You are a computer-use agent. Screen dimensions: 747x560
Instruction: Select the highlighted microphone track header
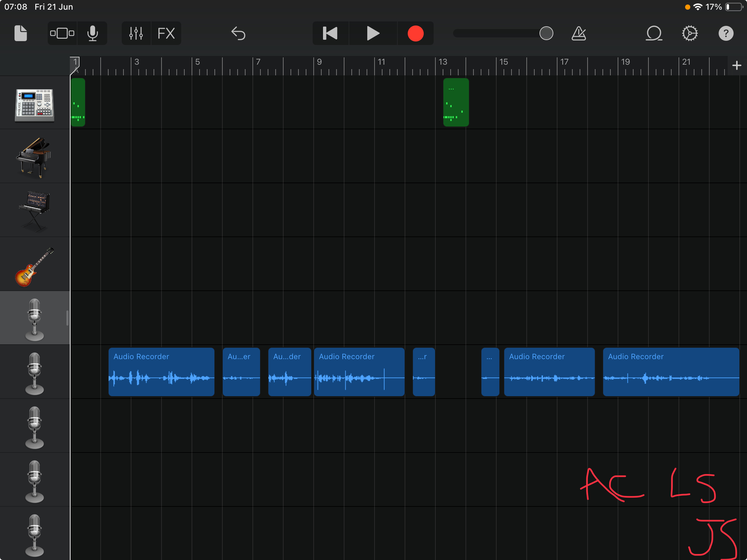click(35, 318)
